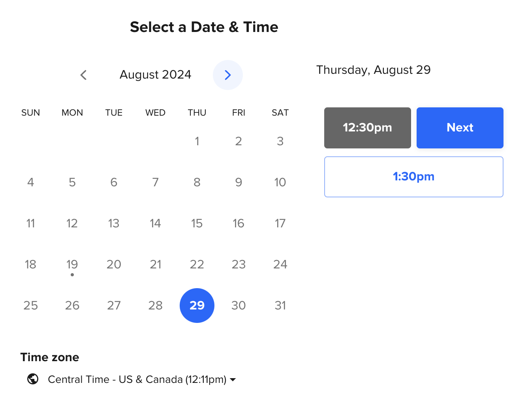Choose August 30 on the calendar

[239, 306]
